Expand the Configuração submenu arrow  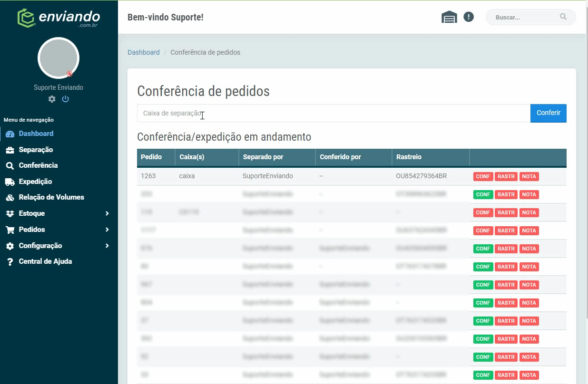click(x=107, y=246)
